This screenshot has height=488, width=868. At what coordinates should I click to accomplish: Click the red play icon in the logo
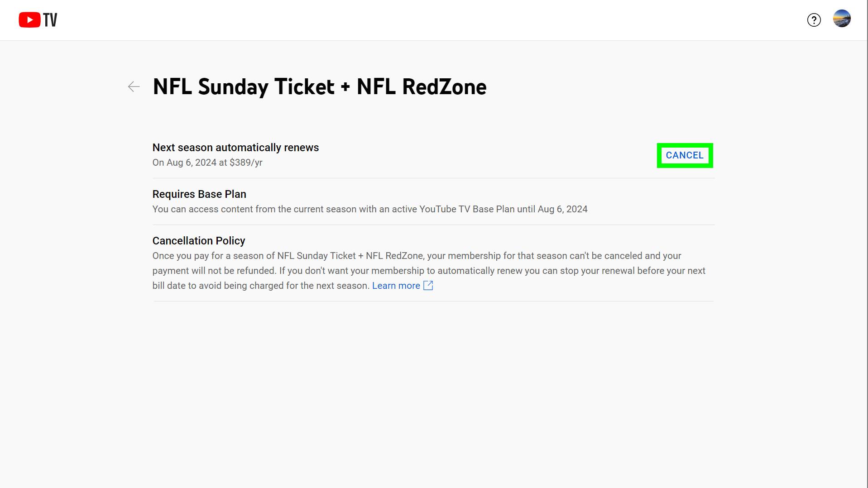click(x=29, y=20)
